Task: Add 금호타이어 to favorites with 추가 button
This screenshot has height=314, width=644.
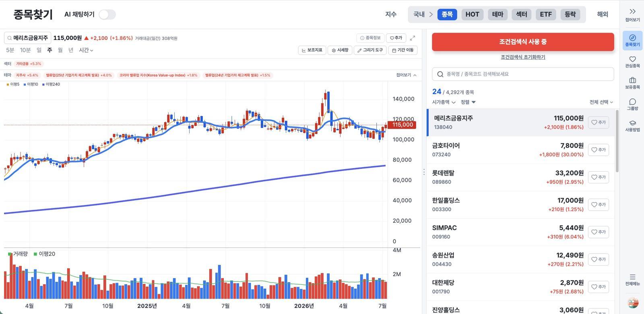Action: click(x=599, y=150)
